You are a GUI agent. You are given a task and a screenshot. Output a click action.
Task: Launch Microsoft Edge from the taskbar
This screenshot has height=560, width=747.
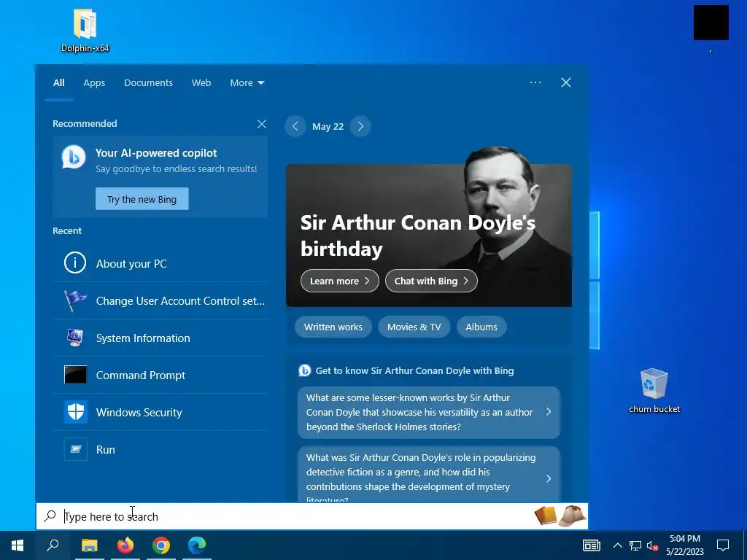[x=197, y=545]
